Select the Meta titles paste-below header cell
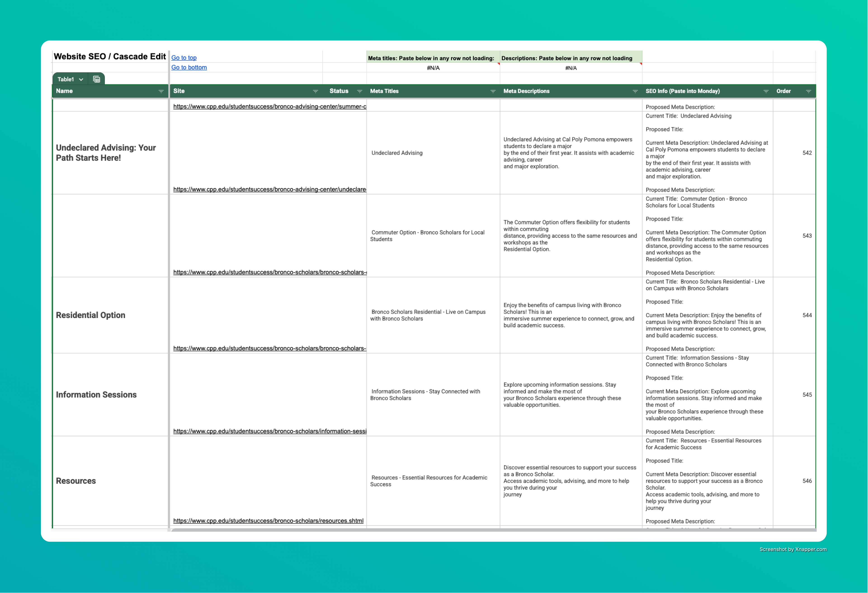868x593 pixels. (x=433, y=57)
